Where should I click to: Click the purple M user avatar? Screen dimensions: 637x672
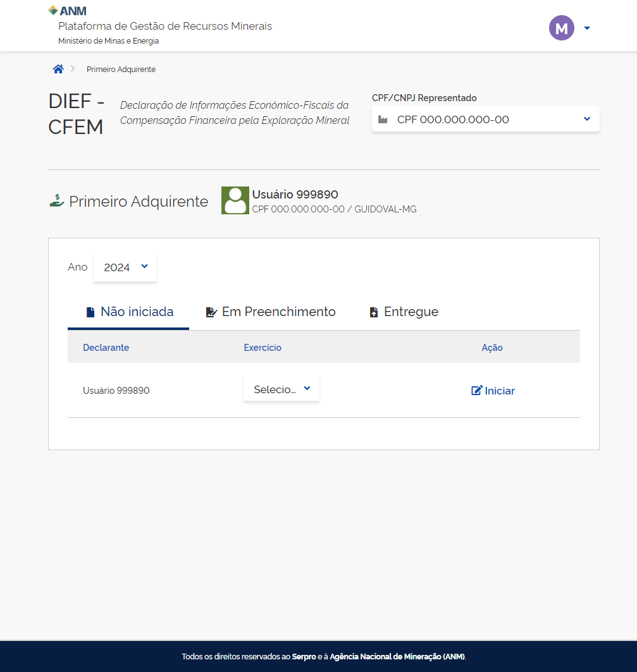click(561, 28)
